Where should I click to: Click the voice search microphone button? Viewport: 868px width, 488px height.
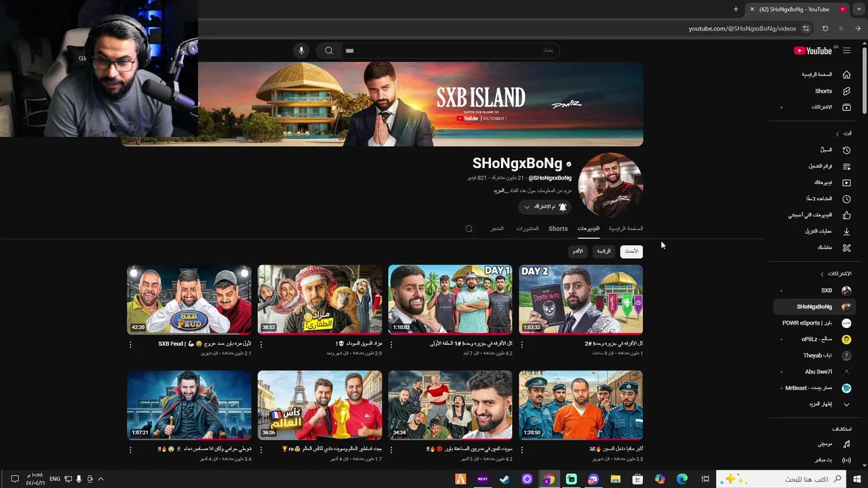coord(301,50)
